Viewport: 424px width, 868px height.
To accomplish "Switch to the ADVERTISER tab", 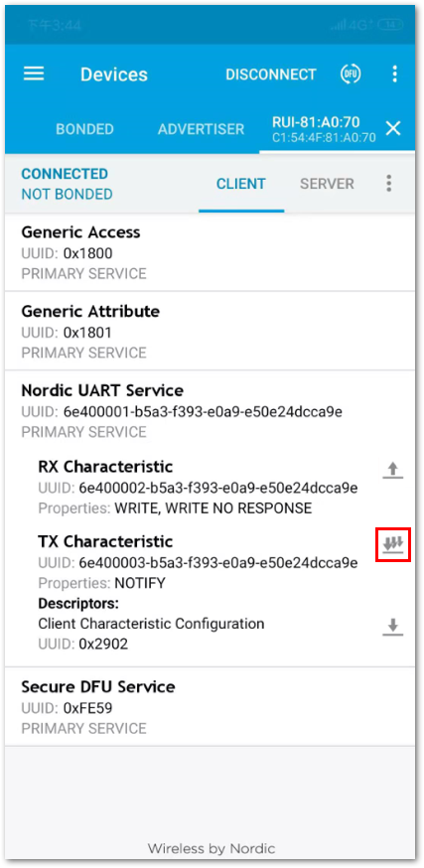I will click(x=201, y=129).
